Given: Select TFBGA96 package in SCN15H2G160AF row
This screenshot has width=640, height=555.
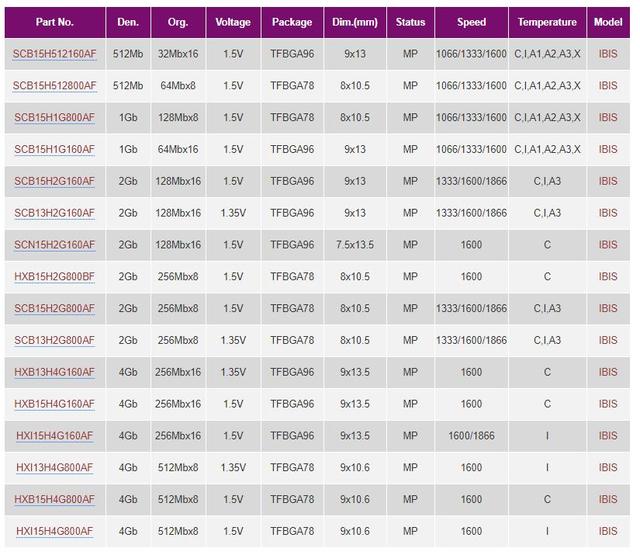Looking at the screenshot, I should coord(292,245).
